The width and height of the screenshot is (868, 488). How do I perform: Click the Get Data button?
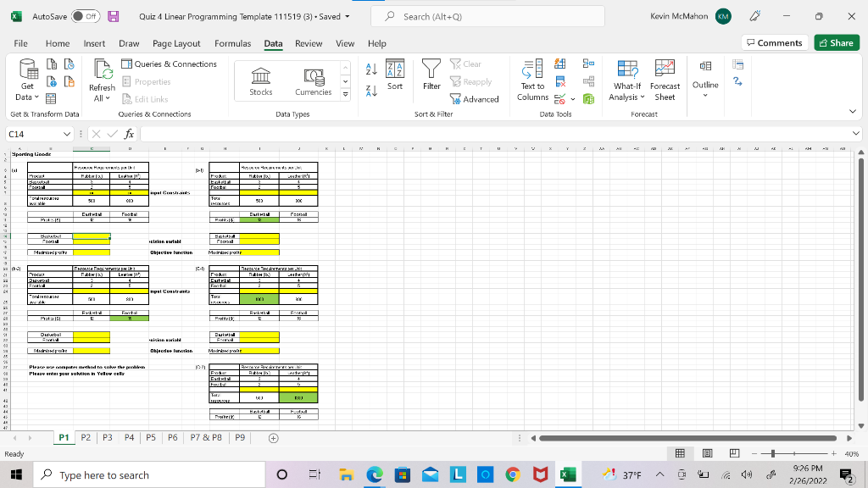pyautogui.click(x=28, y=80)
